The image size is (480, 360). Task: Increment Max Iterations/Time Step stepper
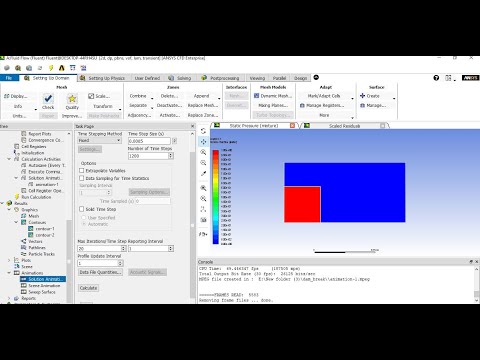tap(124, 247)
